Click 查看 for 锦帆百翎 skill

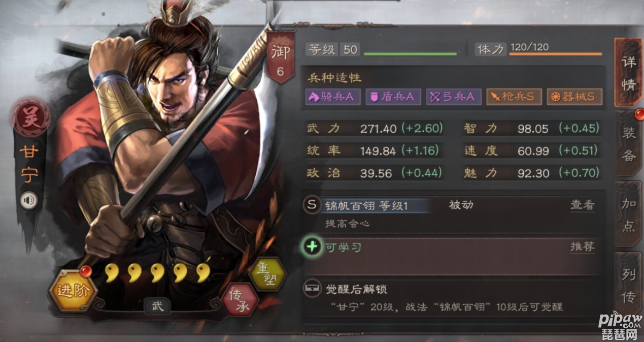pos(582,205)
